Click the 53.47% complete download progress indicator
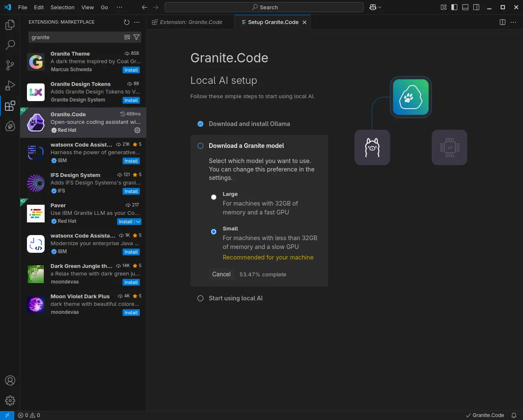 click(x=262, y=274)
